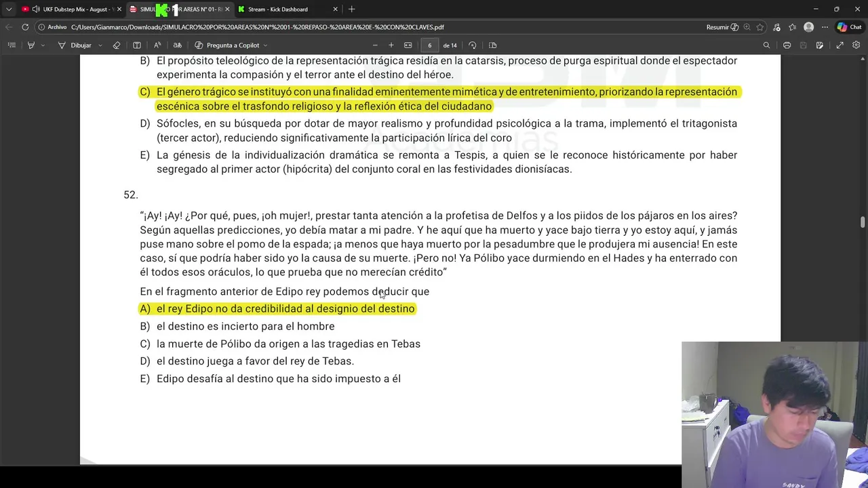This screenshot has height=488, width=868.
Task: Click the translate icon in PDF toolbar
Action: coord(178,45)
